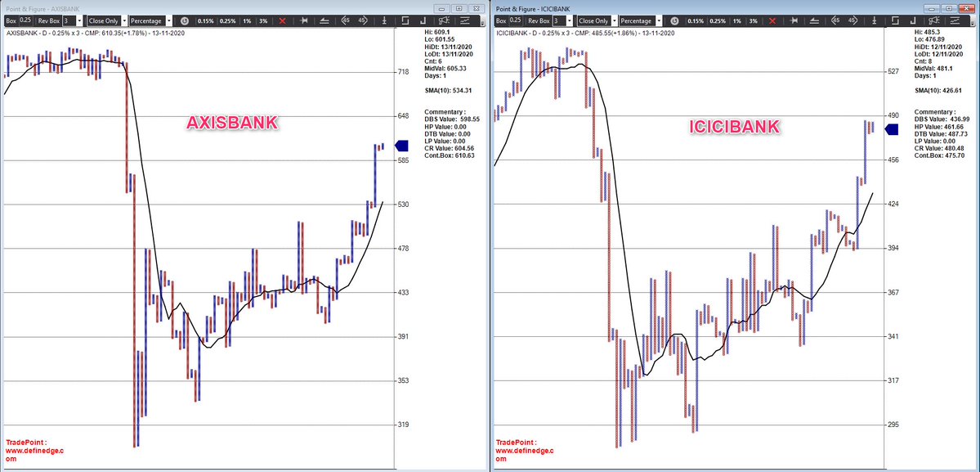Select the stacked lines tool in AXISBANK toolbar

(x=324, y=20)
